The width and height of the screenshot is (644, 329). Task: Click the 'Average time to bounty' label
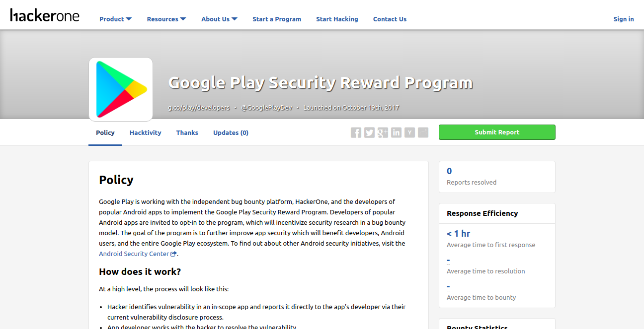(x=482, y=298)
